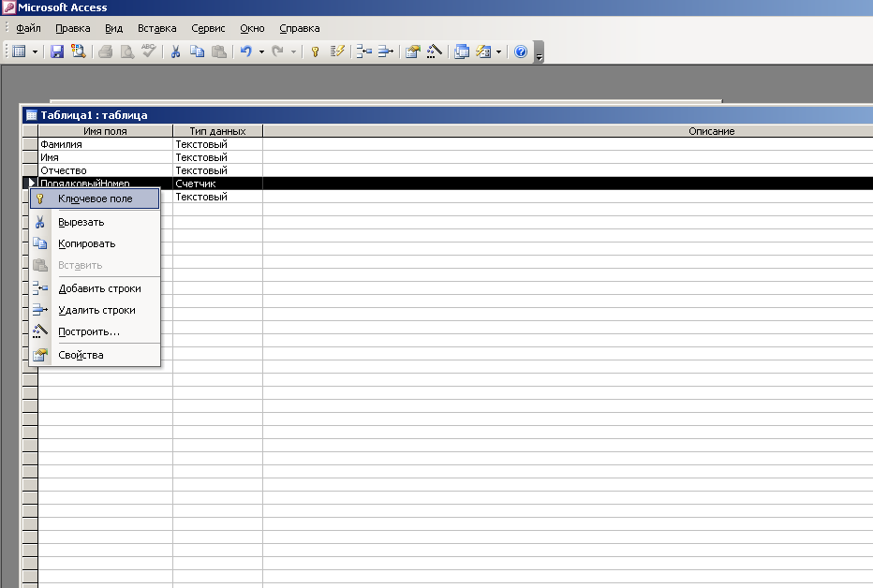Viewport: 873px width, 588px height.
Task: Click the scissors Cut icon in toolbar
Action: tap(175, 51)
